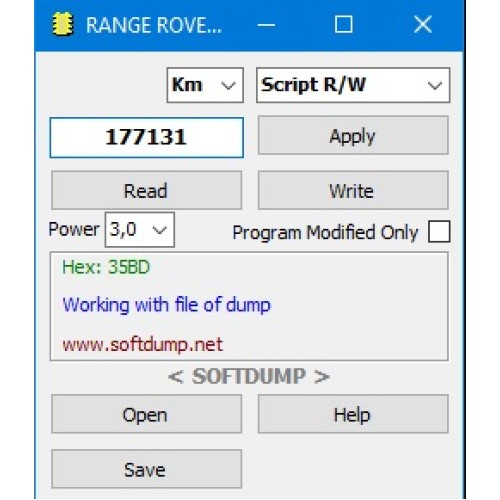The width and height of the screenshot is (500, 500).
Task: Minimize the RANGE ROVER window
Action: tap(266, 25)
